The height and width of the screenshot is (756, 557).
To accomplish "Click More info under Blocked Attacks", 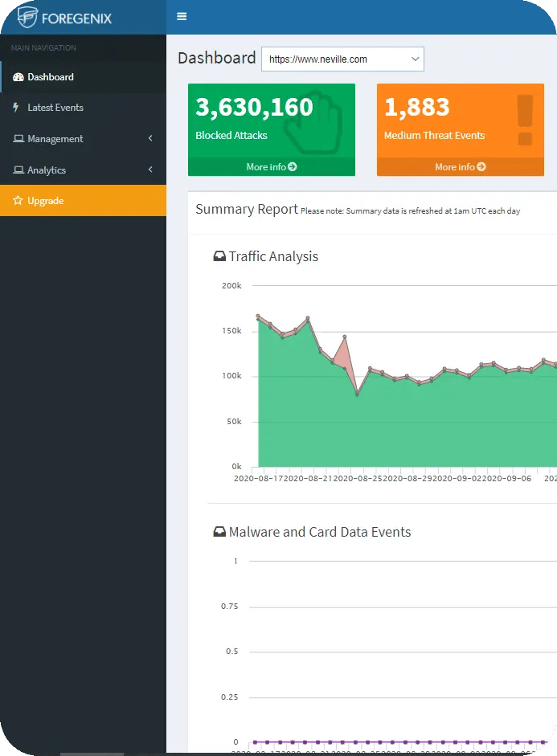I will [271, 167].
